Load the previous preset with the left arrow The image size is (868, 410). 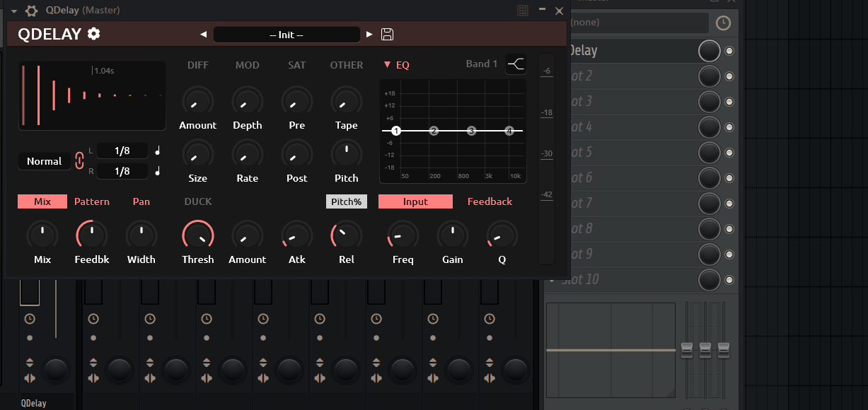[204, 34]
